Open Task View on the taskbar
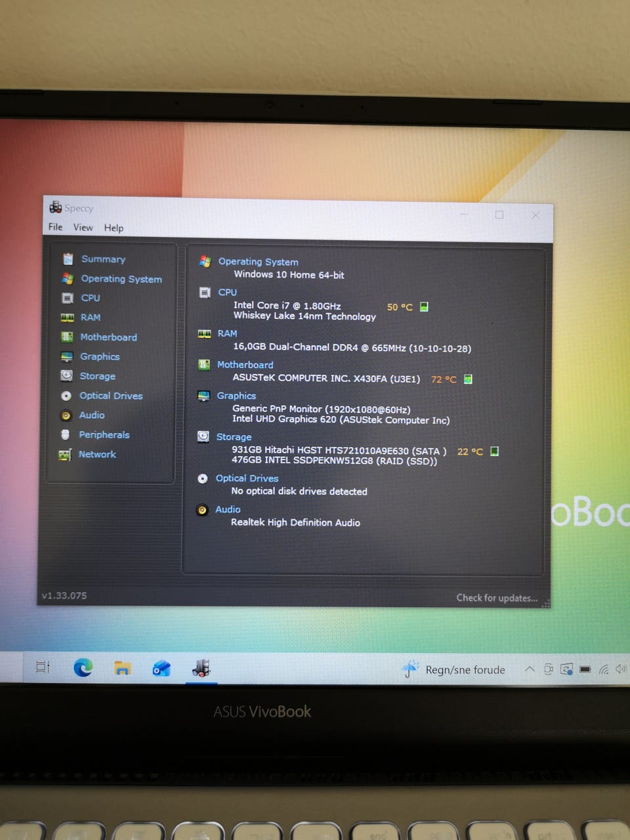The height and width of the screenshot is (840, 630). (43, 667)
